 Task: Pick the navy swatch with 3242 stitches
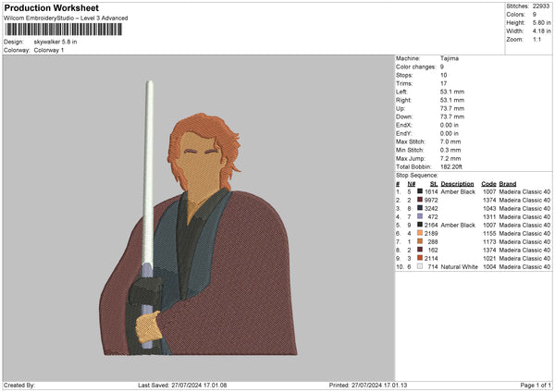coord(421,208)
